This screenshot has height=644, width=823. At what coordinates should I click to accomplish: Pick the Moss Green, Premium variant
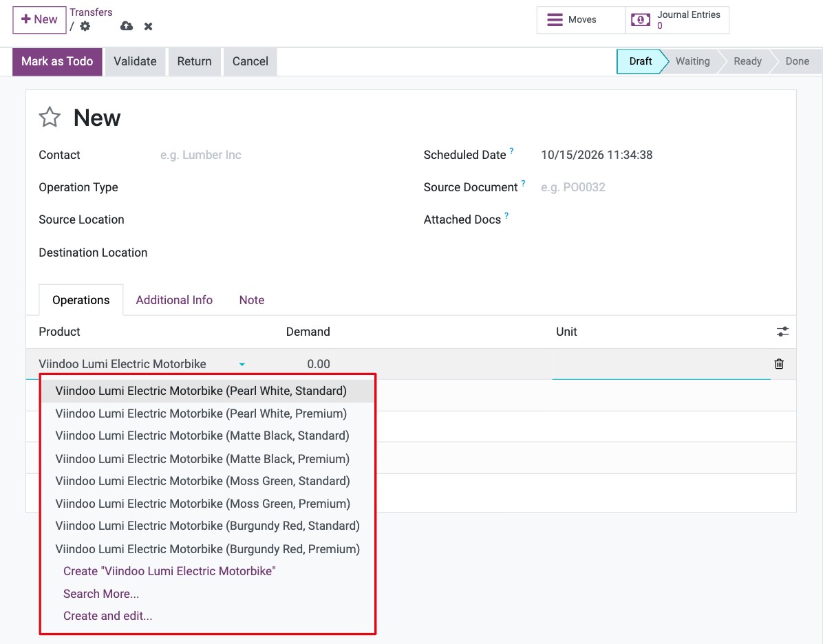[x=208, y=504]
